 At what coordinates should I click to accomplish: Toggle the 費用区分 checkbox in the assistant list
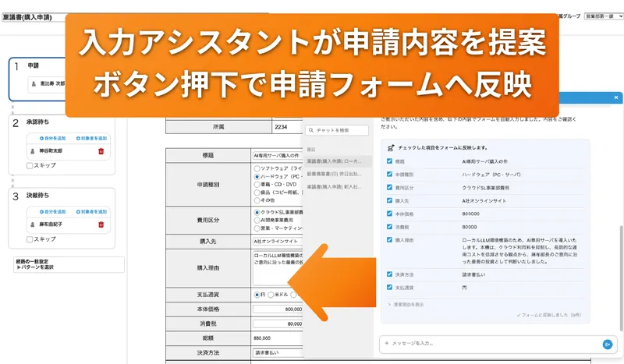(389, 187)
